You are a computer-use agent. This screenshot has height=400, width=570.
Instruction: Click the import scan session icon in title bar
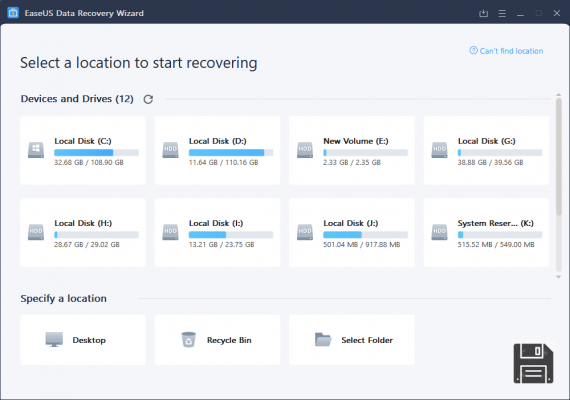[483, 13]
